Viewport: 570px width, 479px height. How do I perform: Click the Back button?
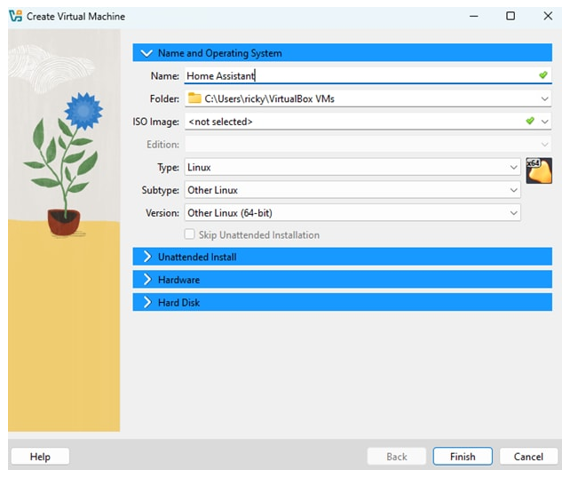pos(397,456)
